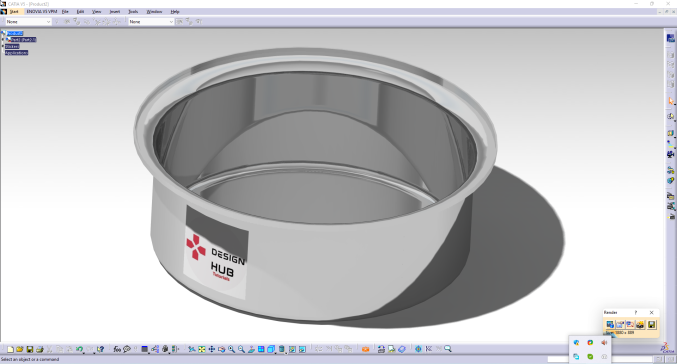
Task: Select the Product2 root tree item
Action: tap(14, 33)
